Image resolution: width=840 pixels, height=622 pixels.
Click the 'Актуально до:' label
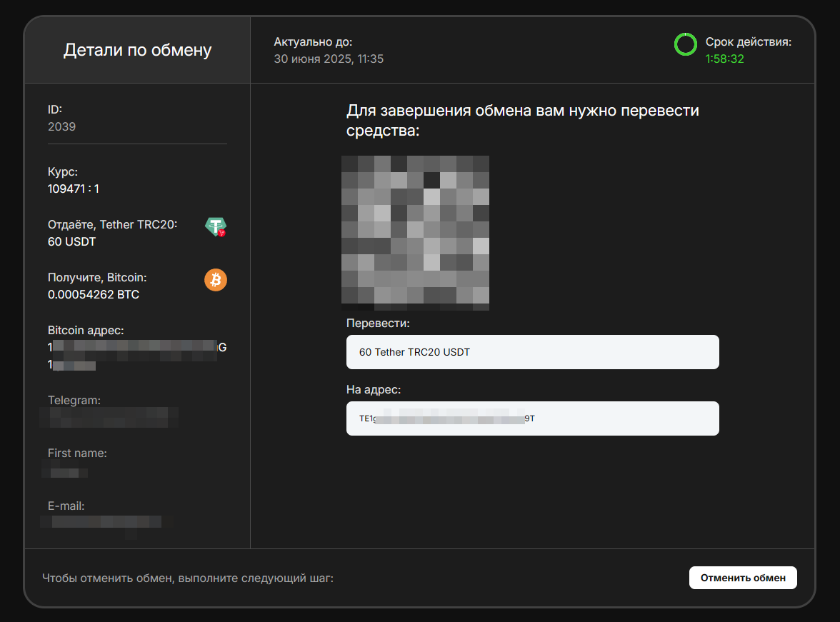click(313, 42)
